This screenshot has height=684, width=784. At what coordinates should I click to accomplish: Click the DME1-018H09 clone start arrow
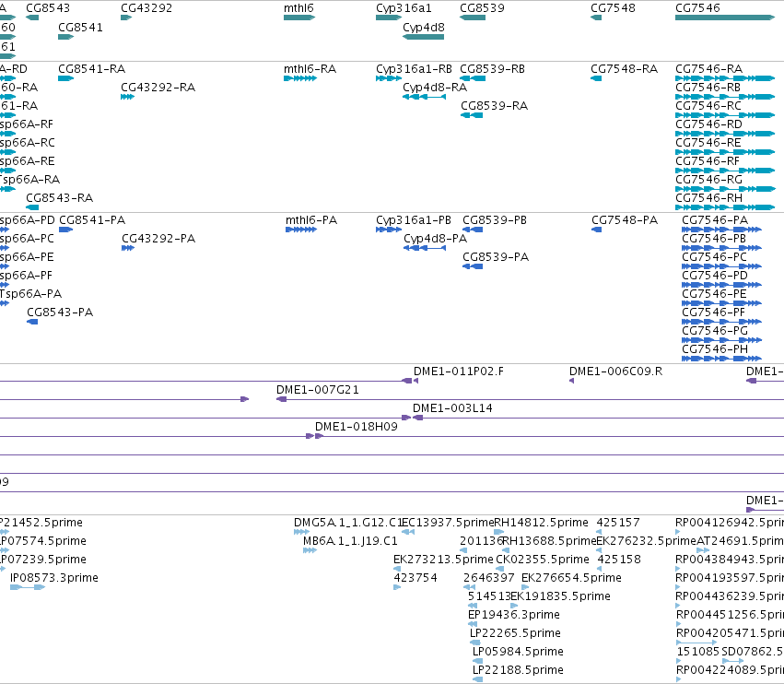[x=320, y=436]
